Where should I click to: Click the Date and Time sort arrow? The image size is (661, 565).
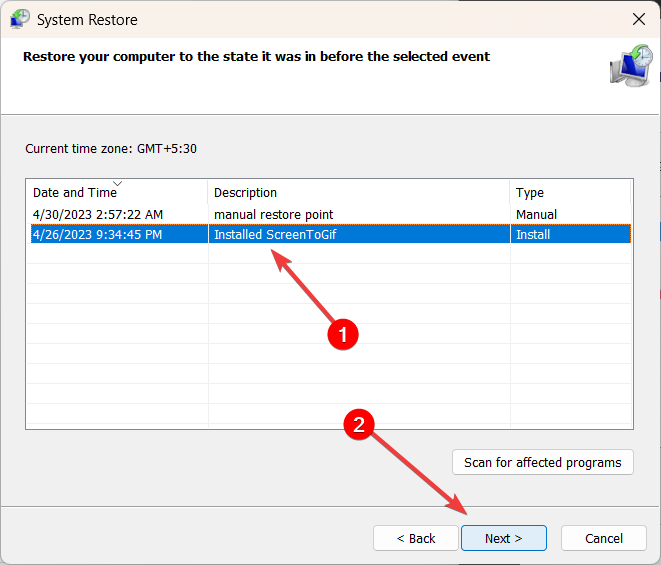(x=118, y=183)
